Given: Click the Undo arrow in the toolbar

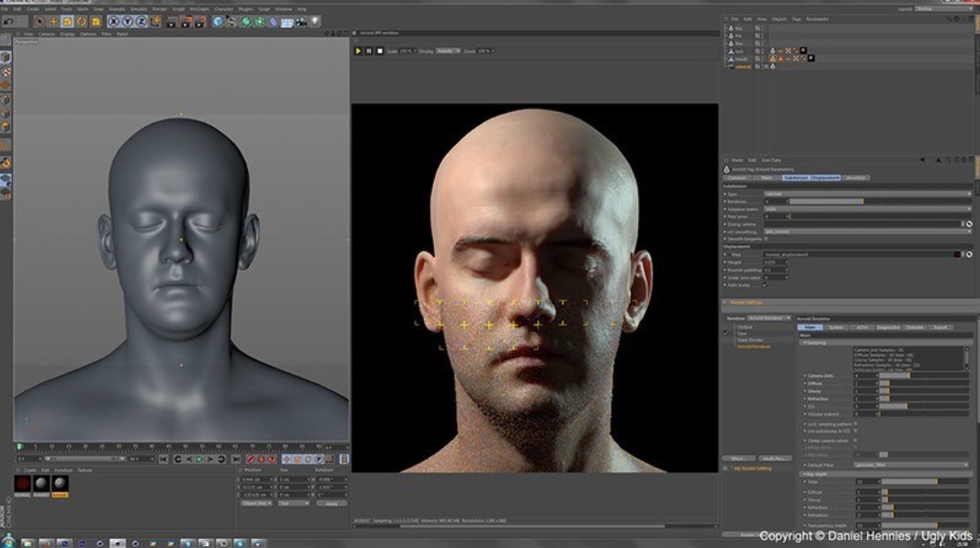Looking at the screenshot, I should tap(8, 21).
